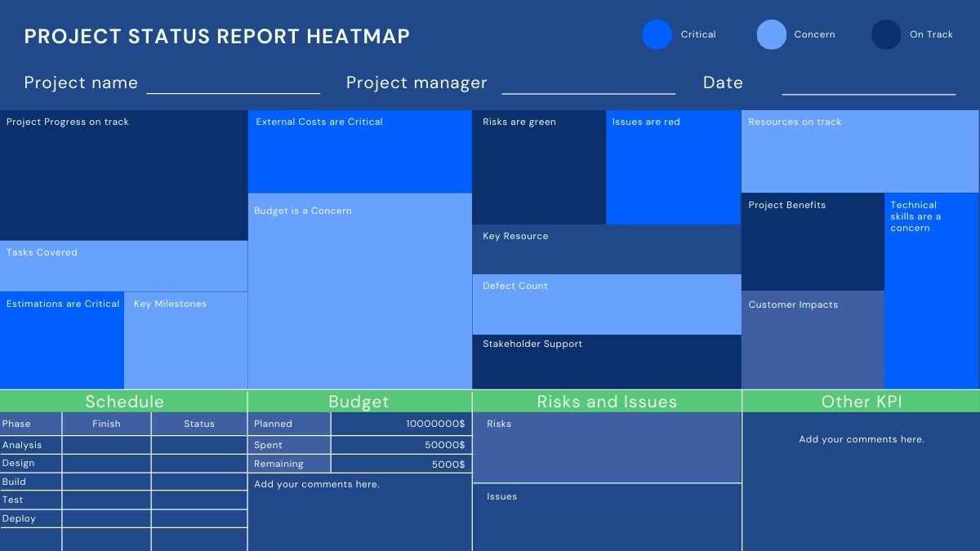
Task: Select the 'Resources on track' tile
Action: coord(860,152)
